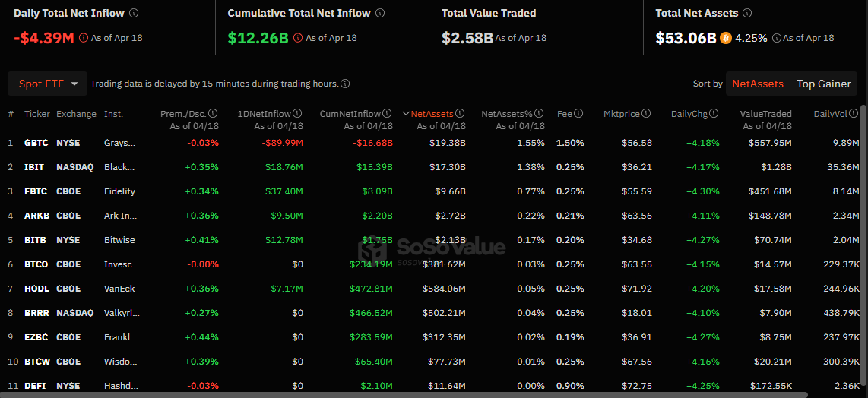Click the $2.58B total value traded
This screenshot has height=398, width=868.
pyautogui.click(x=467, y=38)
